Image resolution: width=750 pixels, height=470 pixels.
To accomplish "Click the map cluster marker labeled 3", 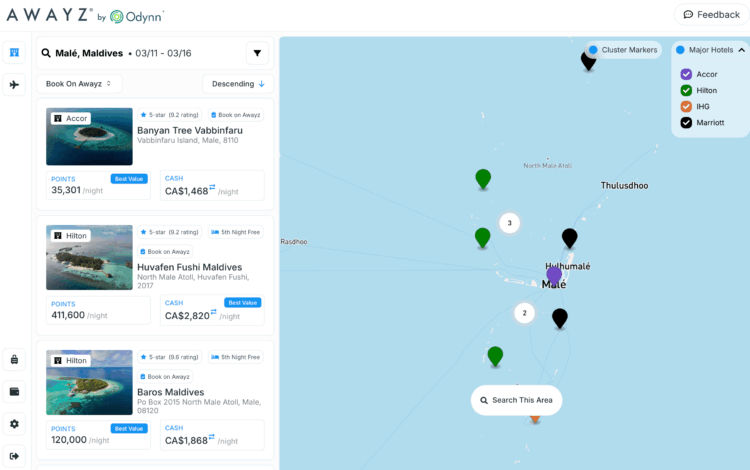I will 510,223.
